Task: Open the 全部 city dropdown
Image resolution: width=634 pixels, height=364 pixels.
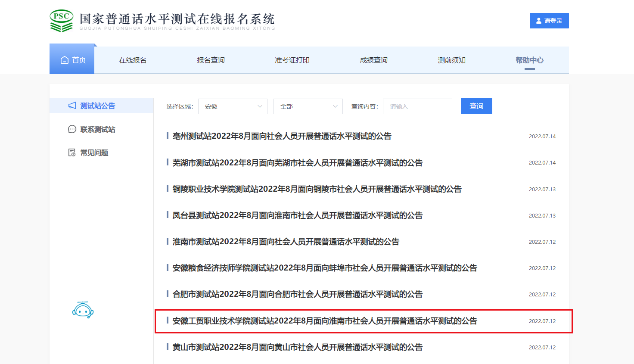Action: [x=308, y=106]
